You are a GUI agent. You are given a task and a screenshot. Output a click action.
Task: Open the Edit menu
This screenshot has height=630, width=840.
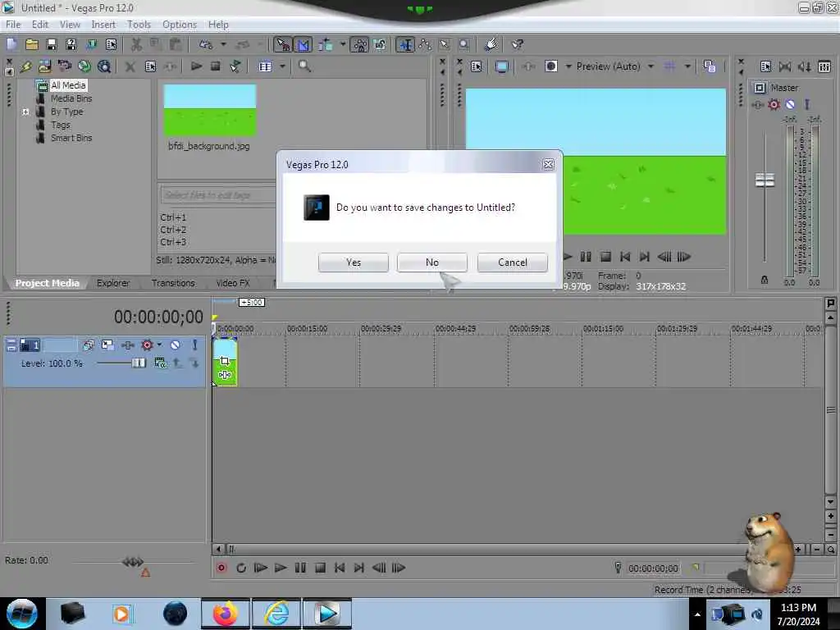coord(39,24)
